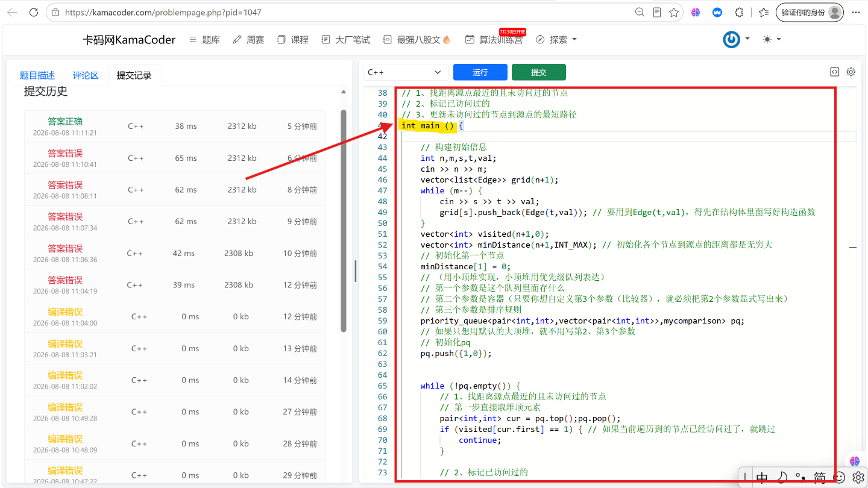
Task: Bookmark this page with the star icon
Action: click(x=674, y=12)
